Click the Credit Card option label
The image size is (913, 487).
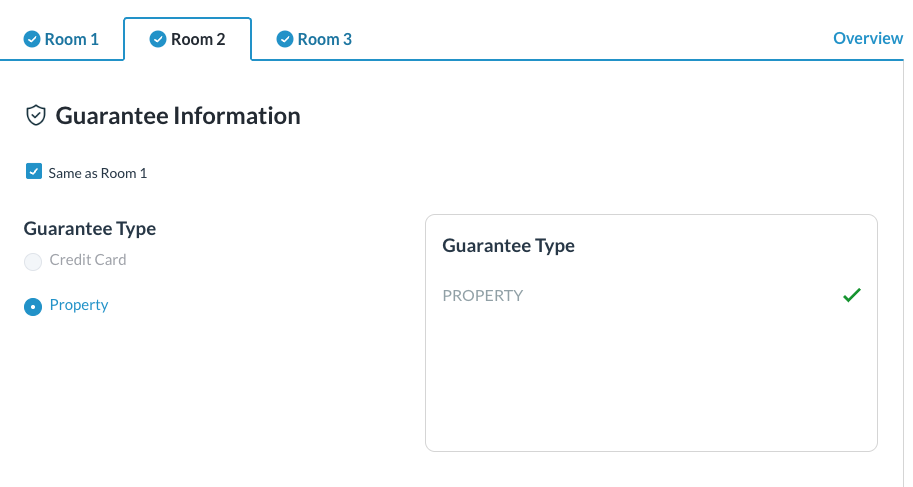pyautogui.click(x=88, y=260)
